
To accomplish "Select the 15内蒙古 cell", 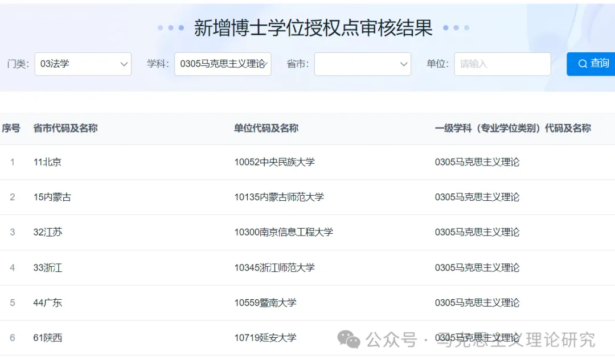I will (52, 197).
